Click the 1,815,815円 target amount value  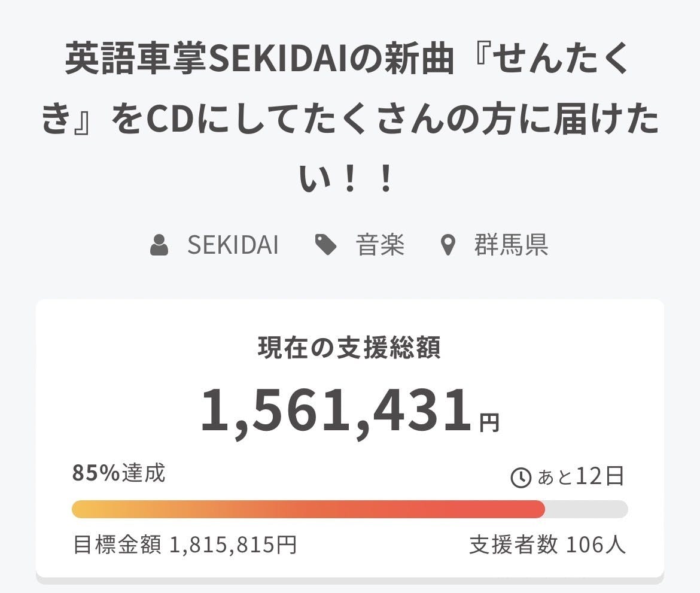pyautogui.click(x=233, y=545)
